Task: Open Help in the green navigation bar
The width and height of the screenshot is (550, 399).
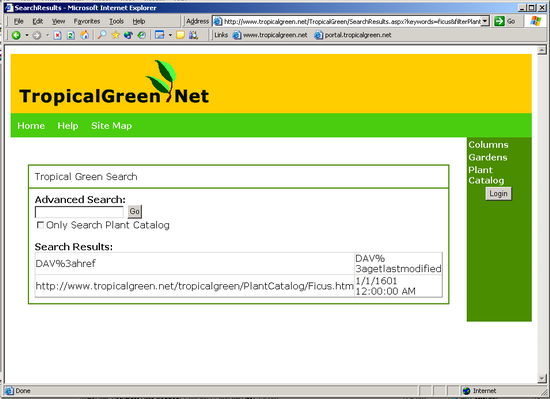Action: click(x=68, y=126)
